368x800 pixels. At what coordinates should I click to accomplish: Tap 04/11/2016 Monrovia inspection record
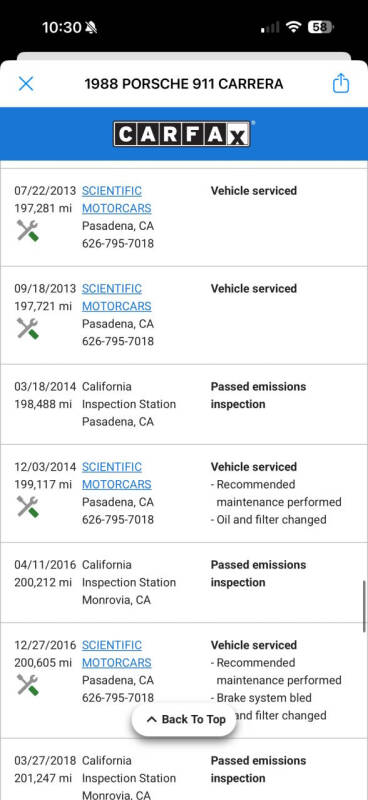[184, 583]
